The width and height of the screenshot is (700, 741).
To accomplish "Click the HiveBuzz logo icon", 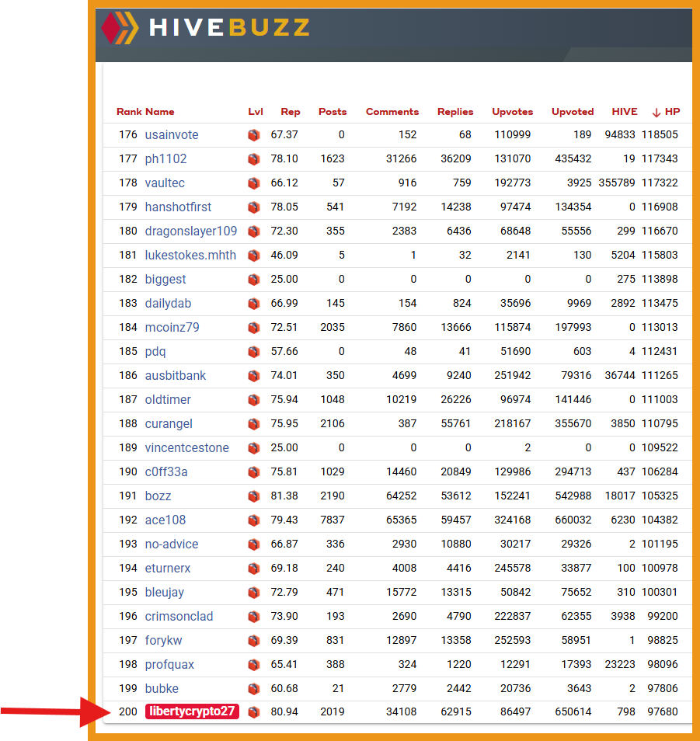I will [120, 28].
